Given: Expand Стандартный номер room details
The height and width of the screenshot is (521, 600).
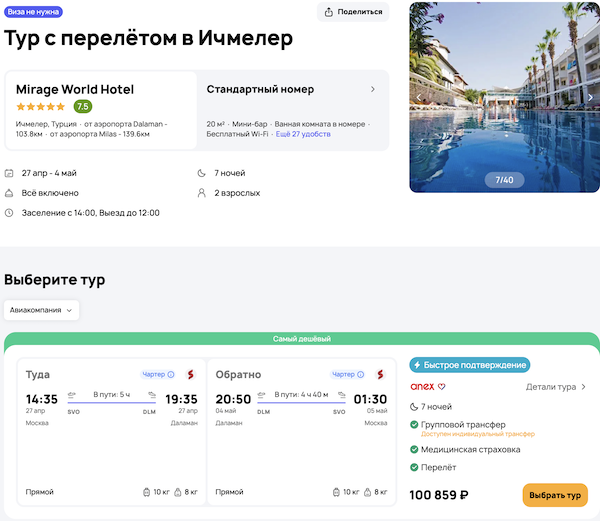Looking at the screenshot, I should point(373,89).
